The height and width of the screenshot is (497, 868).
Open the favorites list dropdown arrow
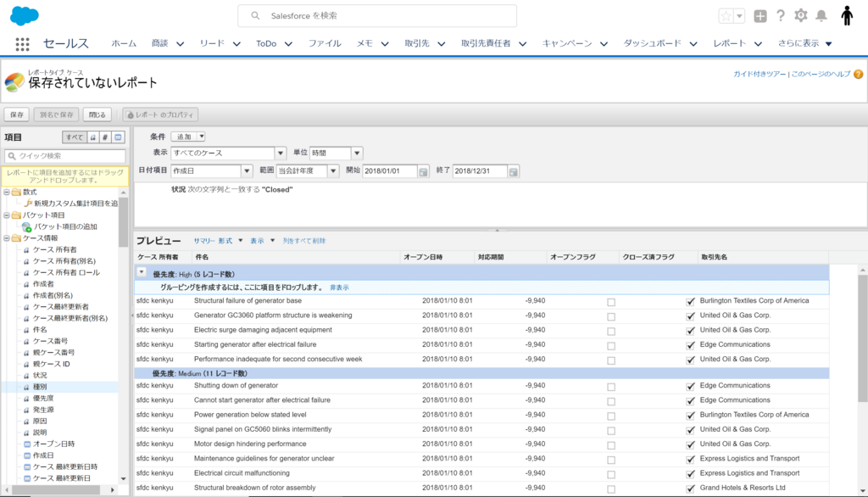pos(739,16)
